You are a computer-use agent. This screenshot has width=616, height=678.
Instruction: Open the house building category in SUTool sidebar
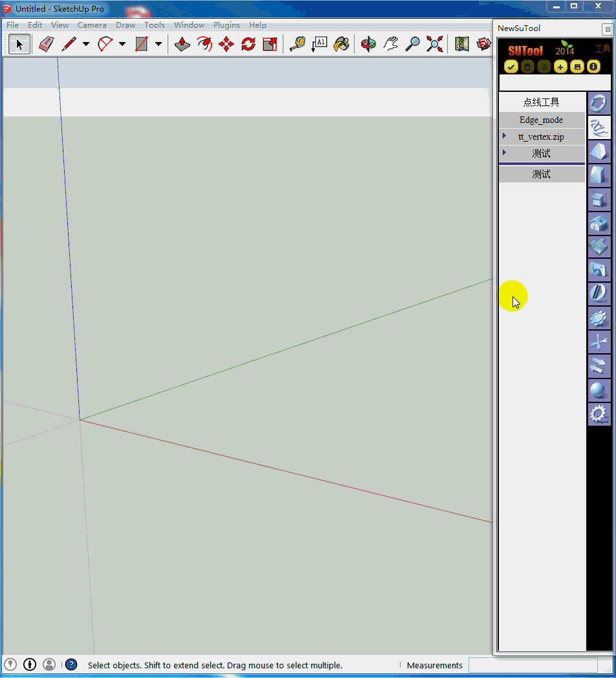pos(599,224)
